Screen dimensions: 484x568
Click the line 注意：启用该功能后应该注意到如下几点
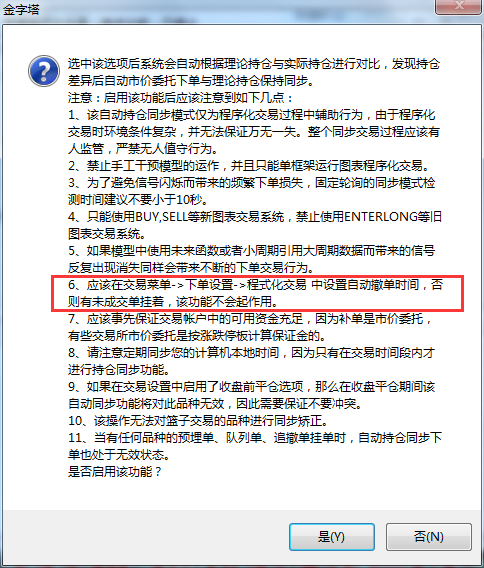180,98
